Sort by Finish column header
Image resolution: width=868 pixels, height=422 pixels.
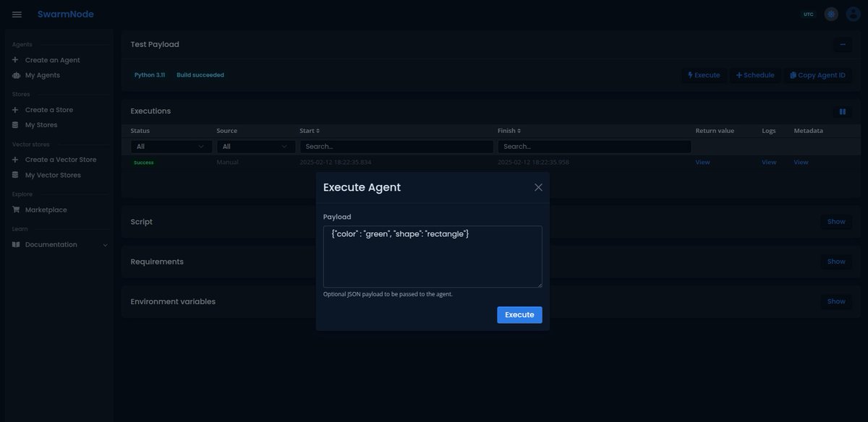[x=509, y=131]
